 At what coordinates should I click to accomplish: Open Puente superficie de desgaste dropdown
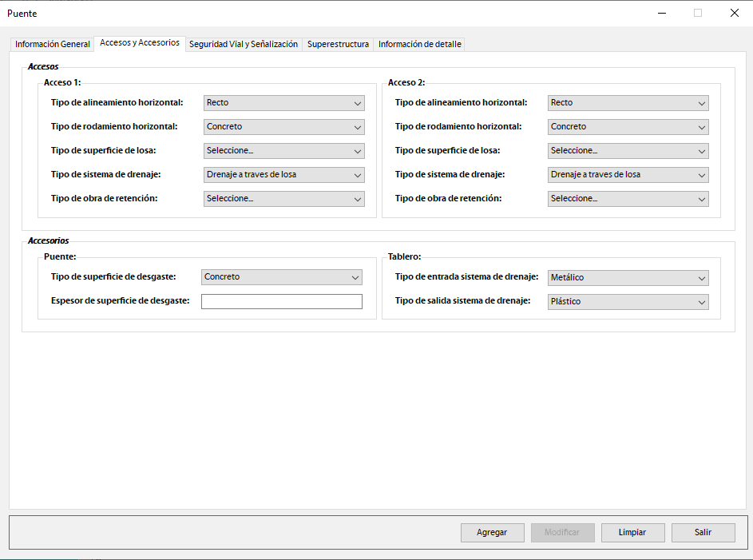(x=282, y=277)
